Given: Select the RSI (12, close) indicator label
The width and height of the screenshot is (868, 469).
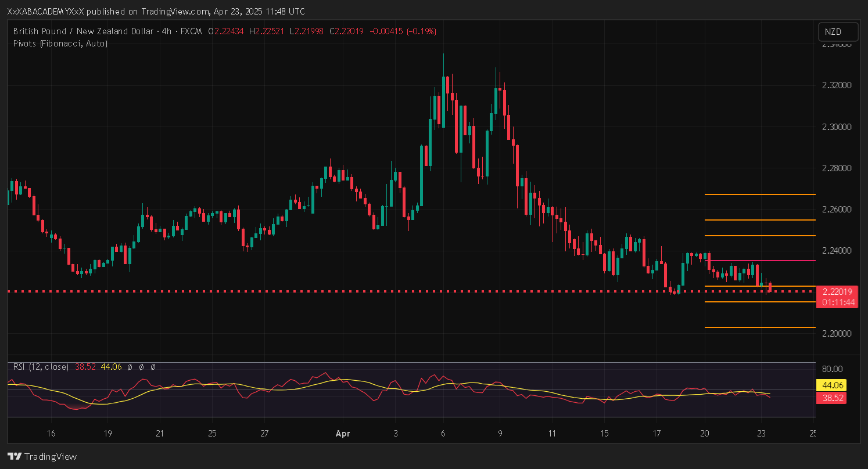Looking at the screenshot, I should click(41, 367).
